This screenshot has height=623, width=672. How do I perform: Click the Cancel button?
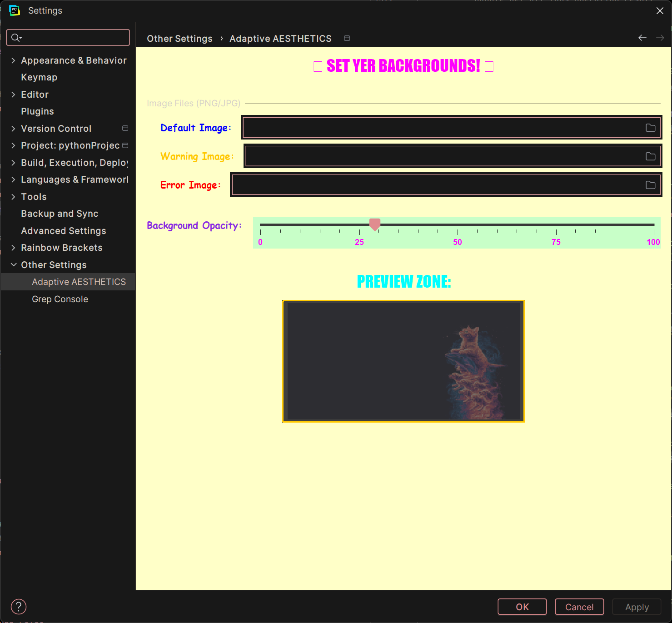(579, 607)
